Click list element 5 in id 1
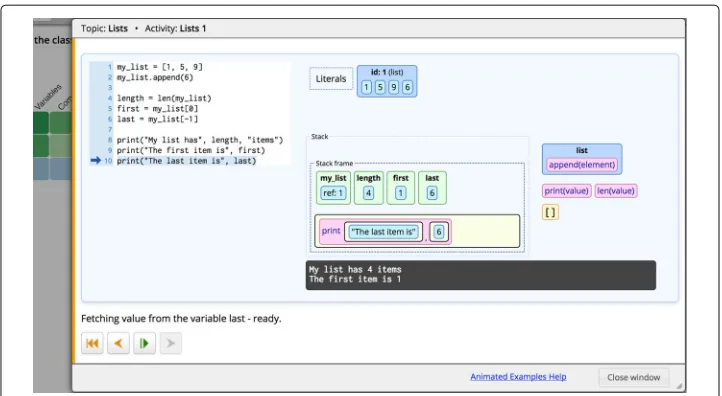Image resolution: width=722 pixels, height=396 pixels. pos(380,87)
